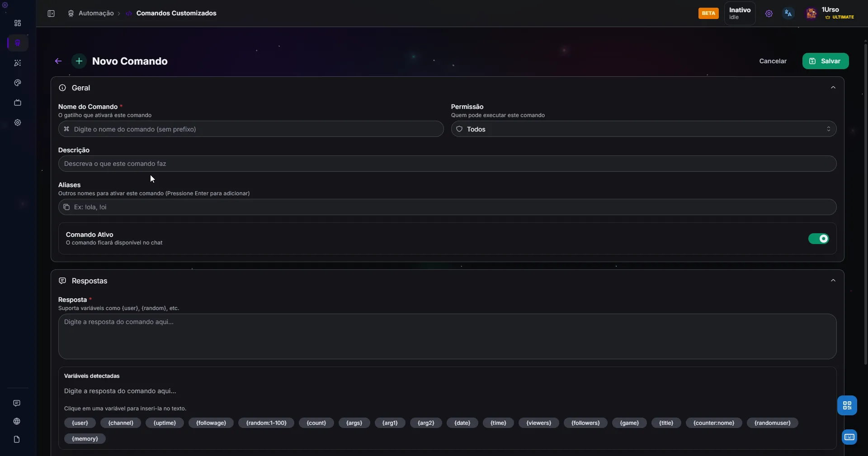This screenshot has height=456, width=868.
Task: Collapse the Respostas section
Action: pyautogui.click(x=833, y=281)
